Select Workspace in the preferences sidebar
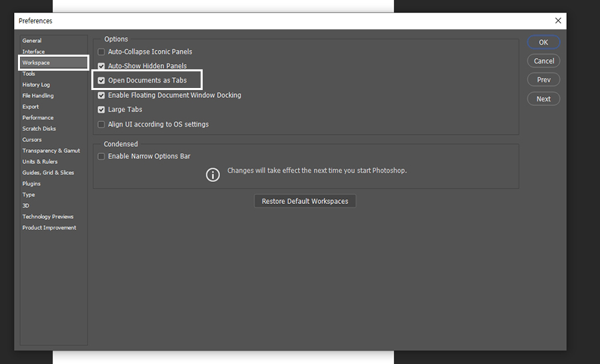This screenshot has height=364, width=600. 53,63
